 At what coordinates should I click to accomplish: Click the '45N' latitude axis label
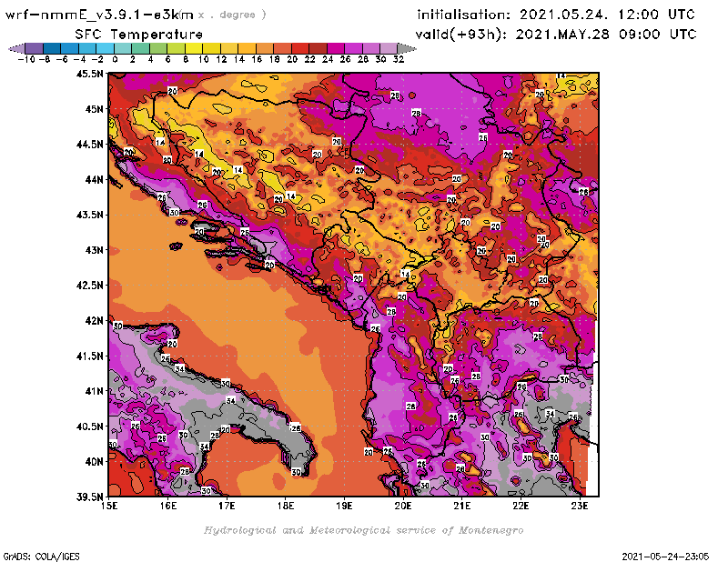(94, 109)
